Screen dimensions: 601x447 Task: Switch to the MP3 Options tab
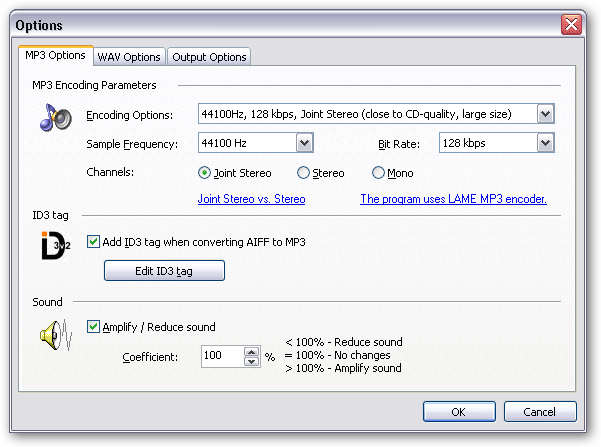tap(55, 56)
